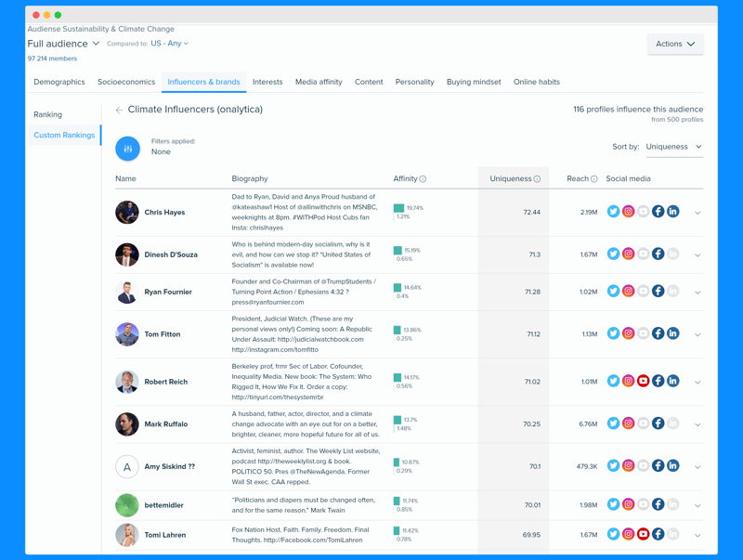Viewport: 743px width, 560px height.
Task: Expand the Chris Hayes row chevron
Action: [697, 213]
